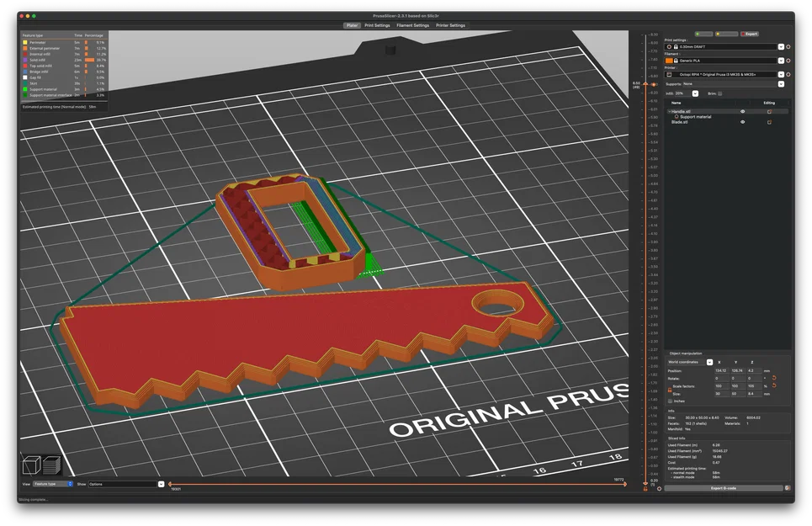812x526 pixels.
Task: Open Print settings edit gear icon
Action: pyautogui.click(x=788, y=46)
